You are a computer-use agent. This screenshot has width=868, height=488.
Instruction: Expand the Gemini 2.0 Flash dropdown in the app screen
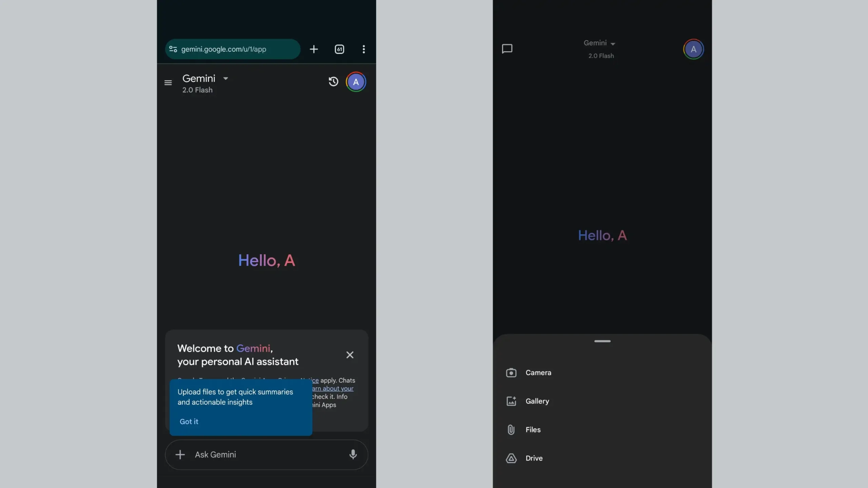599,49
